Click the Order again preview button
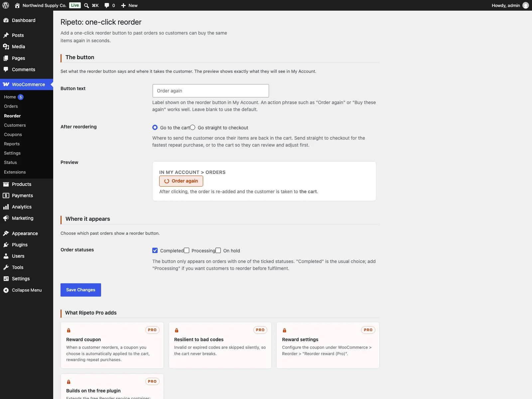The width and height of the screenshot is (532, 399). pos(181,181)
